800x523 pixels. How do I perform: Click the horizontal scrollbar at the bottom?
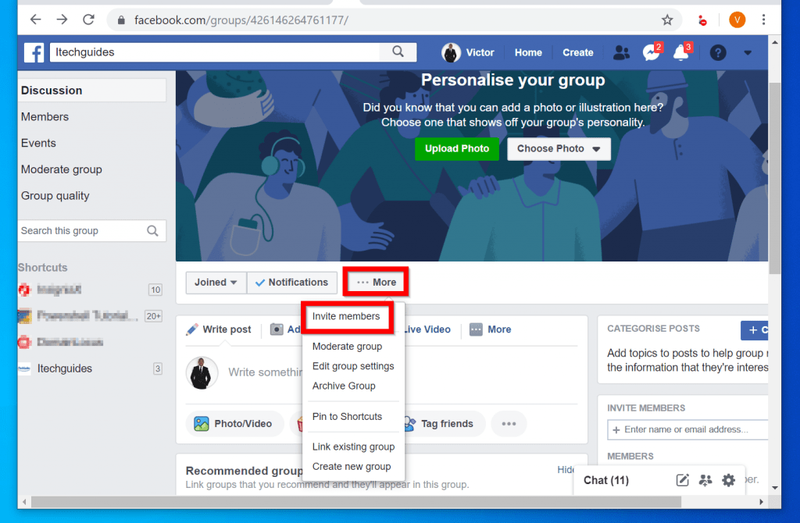click(356, 502)
